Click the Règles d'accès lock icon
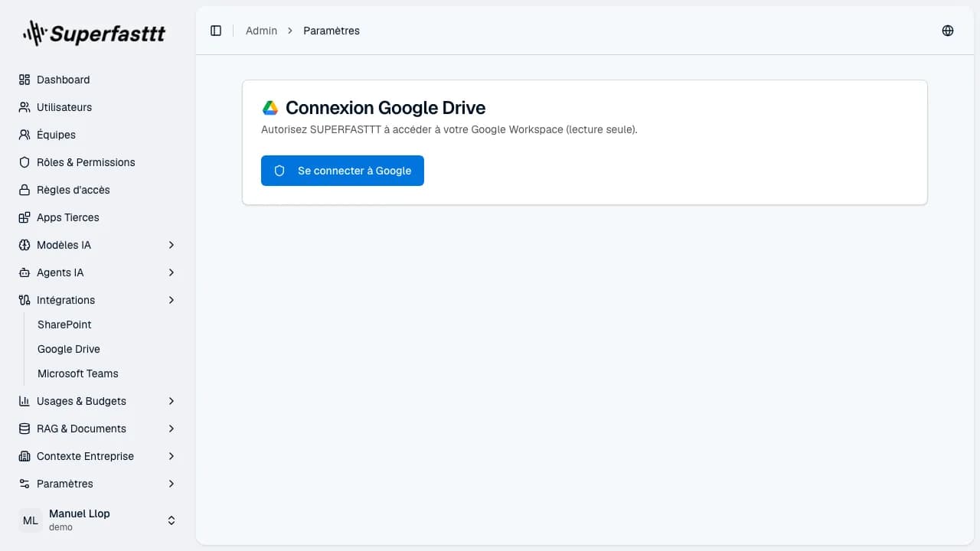Viewport: 980px width, 551px height. [24, 190]
